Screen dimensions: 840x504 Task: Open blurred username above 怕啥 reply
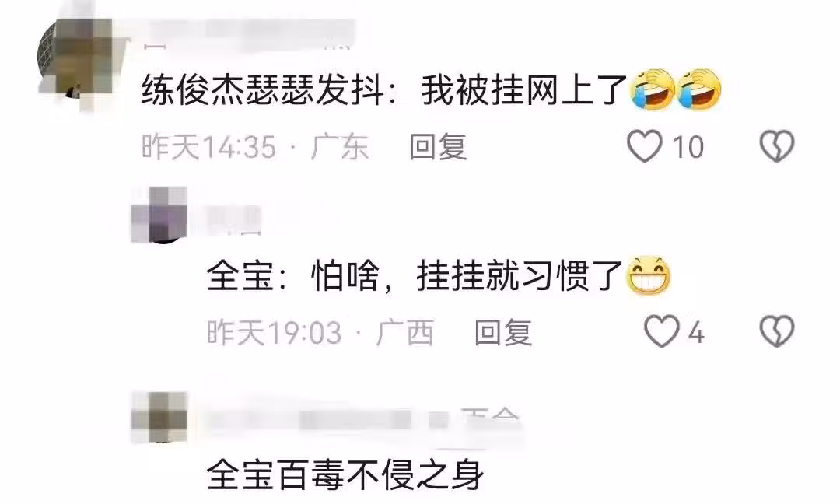pos(234,221)
